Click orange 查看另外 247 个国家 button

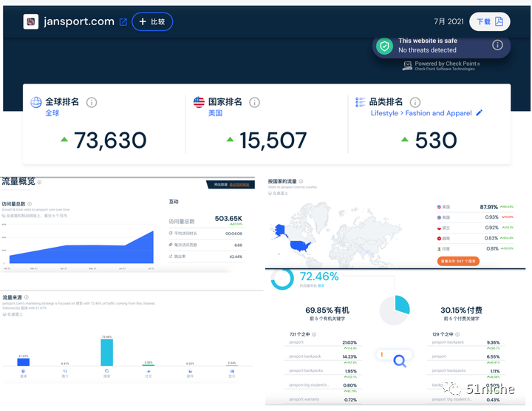tap(458, 261)
